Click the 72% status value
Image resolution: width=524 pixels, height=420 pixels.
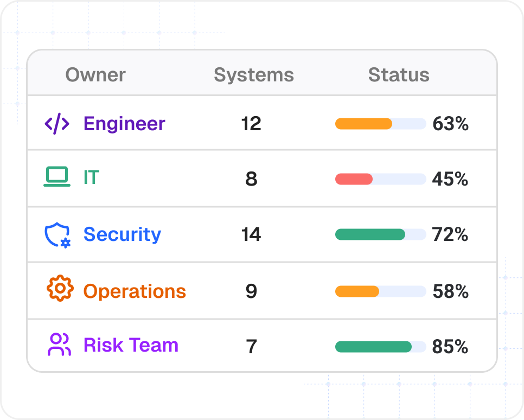450,234
